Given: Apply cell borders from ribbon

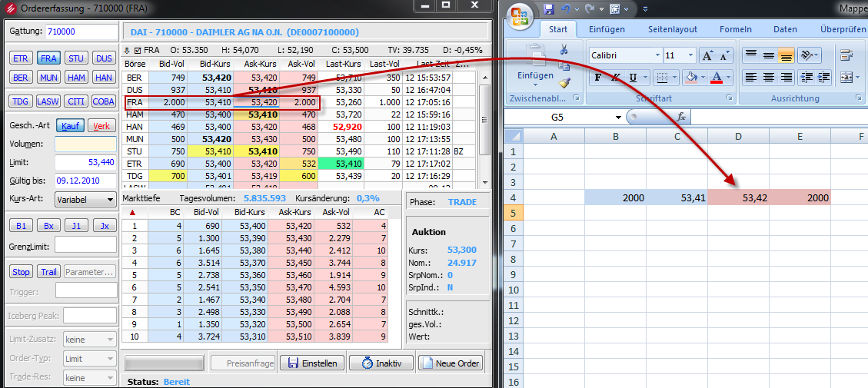Looking at the screenshot, I should click(661, 77).
